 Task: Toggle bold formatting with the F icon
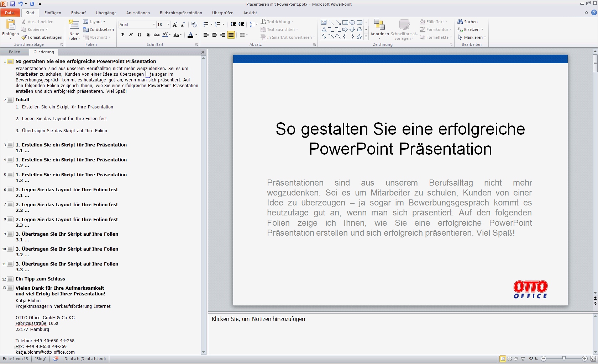(x=122, y=35)
